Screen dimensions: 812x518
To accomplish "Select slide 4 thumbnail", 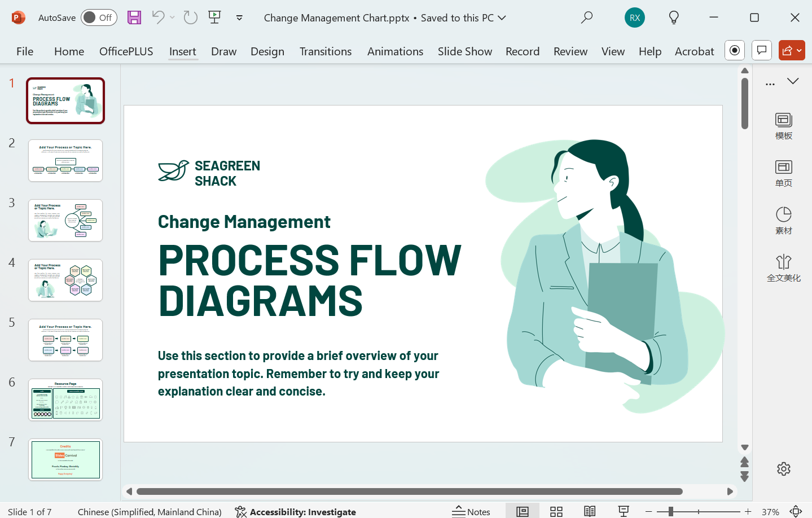I will tap(65, 280).
